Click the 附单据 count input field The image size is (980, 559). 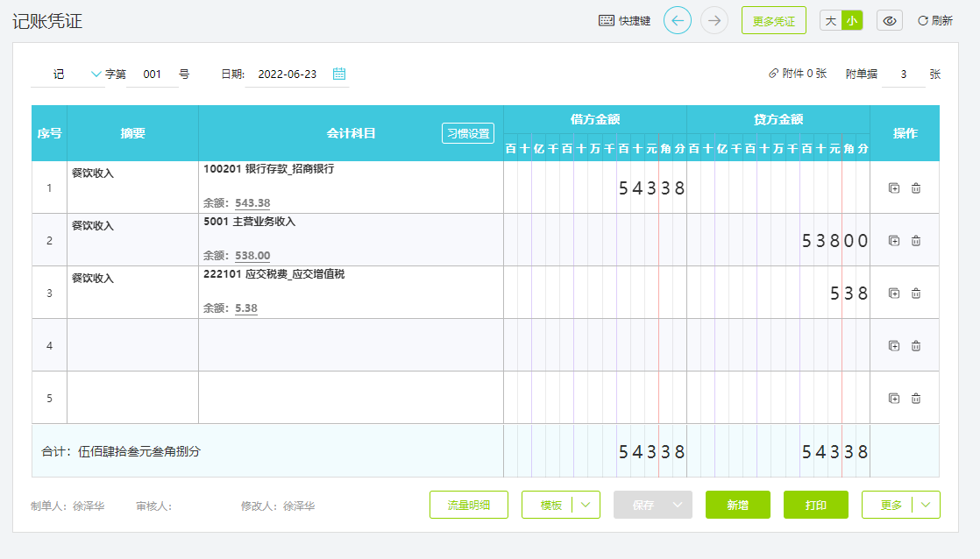[x=903, y=74]
